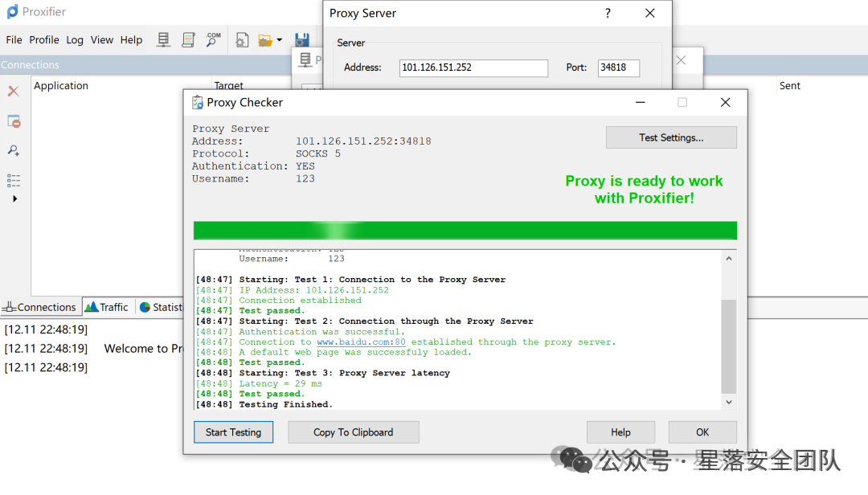Viewport: 868px width, 495px height.
Task: Open the View menu
Action: tap(102, 40)
